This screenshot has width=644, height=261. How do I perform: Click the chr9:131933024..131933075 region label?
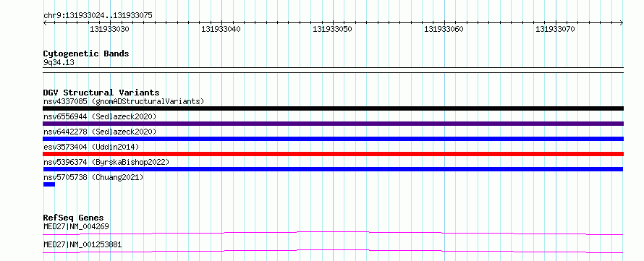coord(98,15)
